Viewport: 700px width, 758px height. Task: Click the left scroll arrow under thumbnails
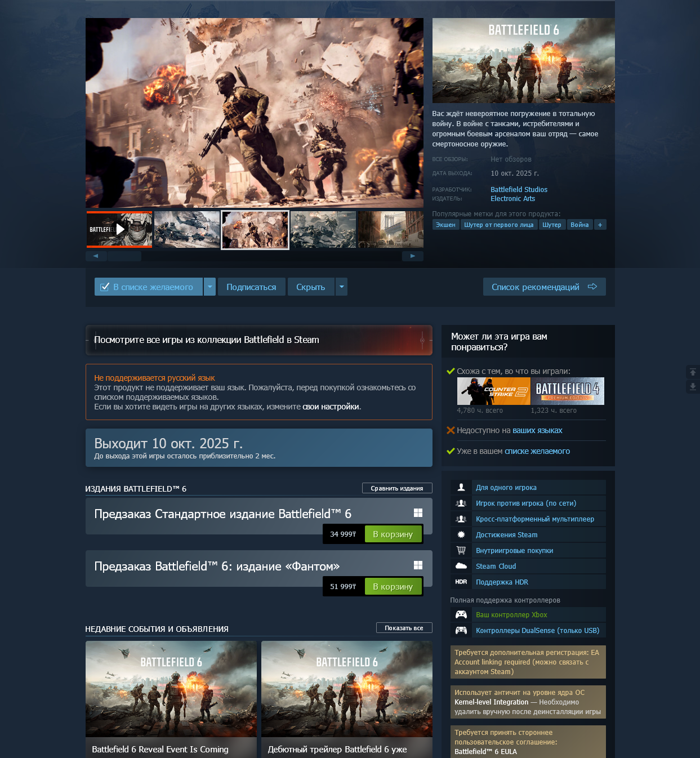coord(96,256)
